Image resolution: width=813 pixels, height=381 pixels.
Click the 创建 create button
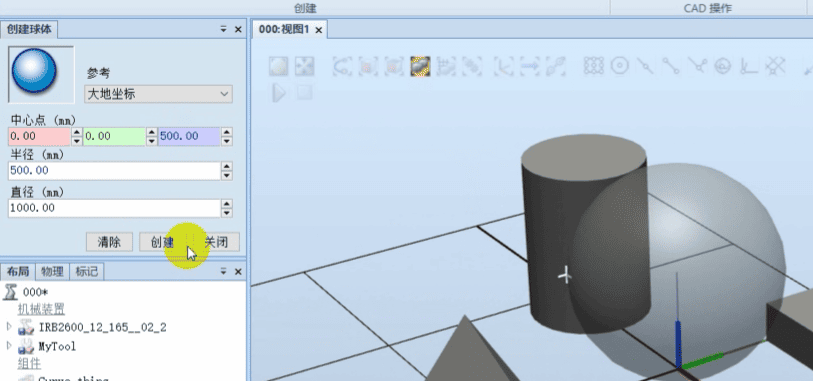[x=162, y=242]
